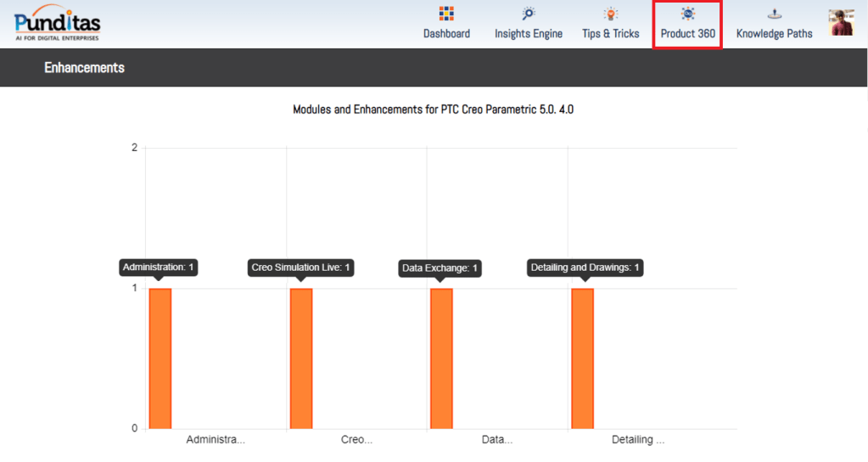Click the Tips & Tricks lightbulb icon
Screen dimensions: 868x462
coord(611,14)
